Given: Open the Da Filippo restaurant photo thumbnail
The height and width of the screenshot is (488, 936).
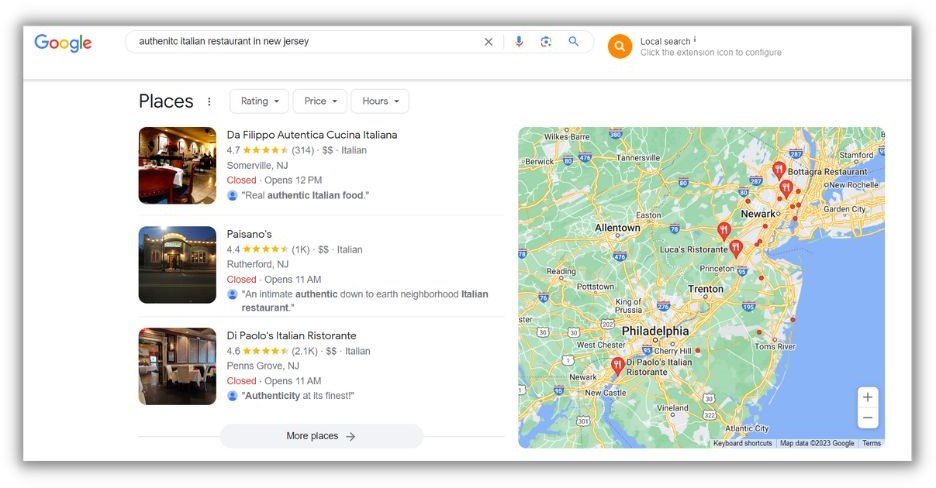Looking at the screenshot, I should (x=177, y=165).
